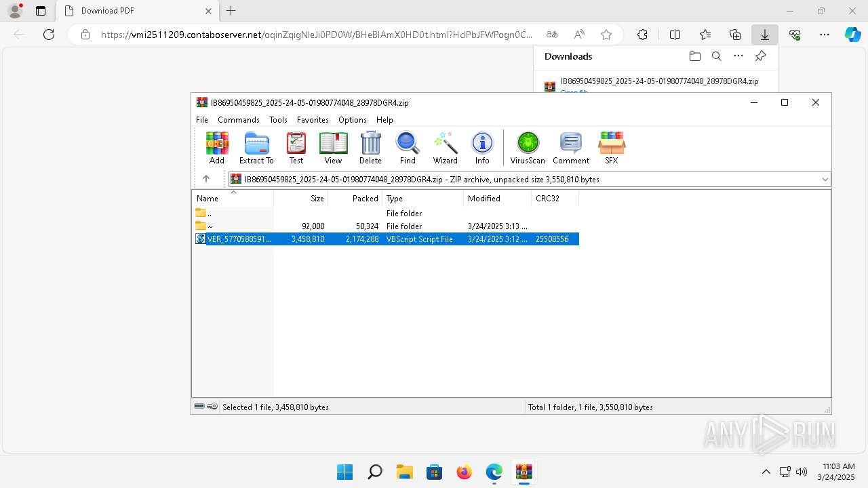The width and height of the screenshot is (868, 488).
Task: Sort by the Packed column header
Action: [x=355, y=199]
